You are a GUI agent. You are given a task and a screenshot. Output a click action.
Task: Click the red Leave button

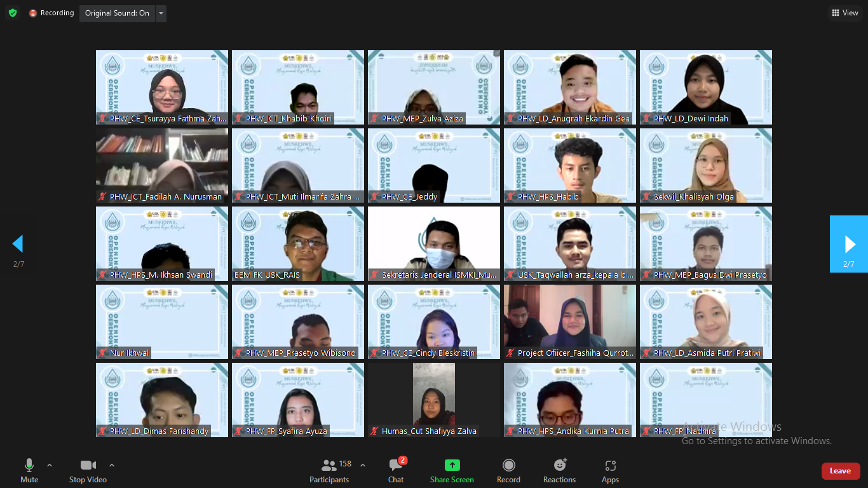pos(840,471)
